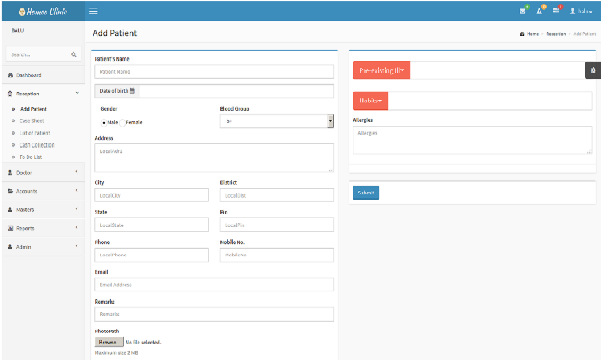Click the search magnifier icon in sidebar

(x=74, y=55)
